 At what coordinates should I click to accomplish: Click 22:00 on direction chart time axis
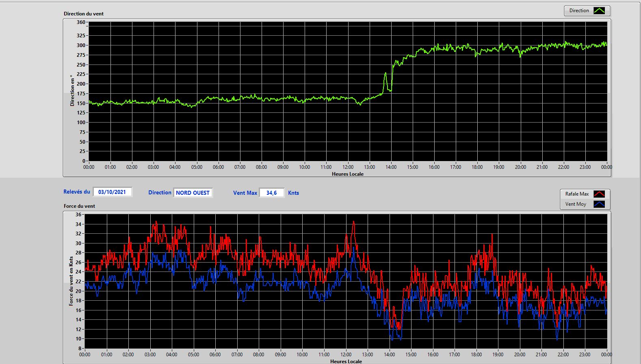tap(563, 167)
